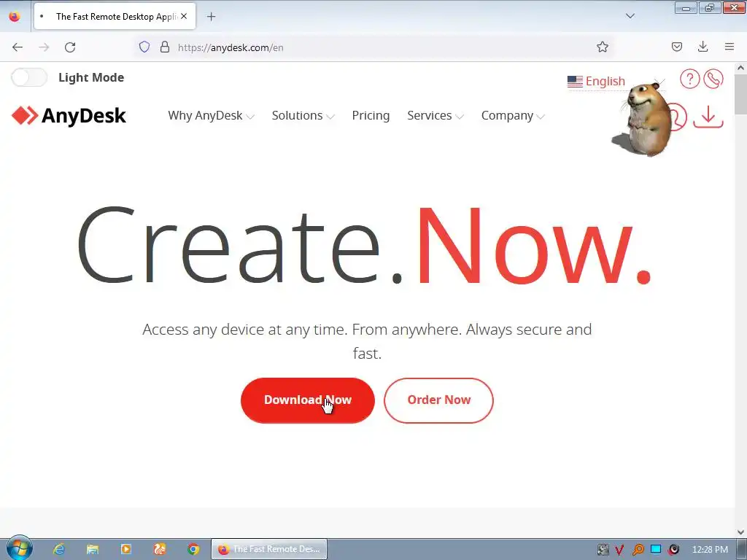Image resolution: width=747 pixels, height=560 pixels.
Task: Expand the Services menu
Action: point(436,116)
